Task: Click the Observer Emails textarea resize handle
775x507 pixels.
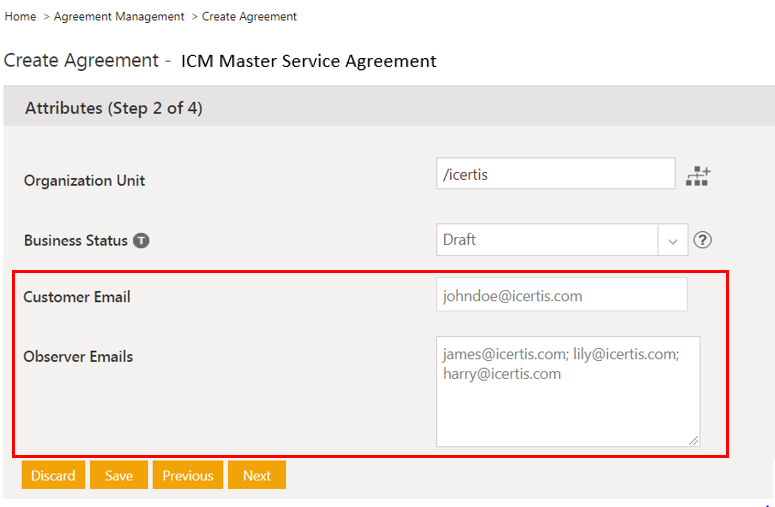Action: point(693,439)
